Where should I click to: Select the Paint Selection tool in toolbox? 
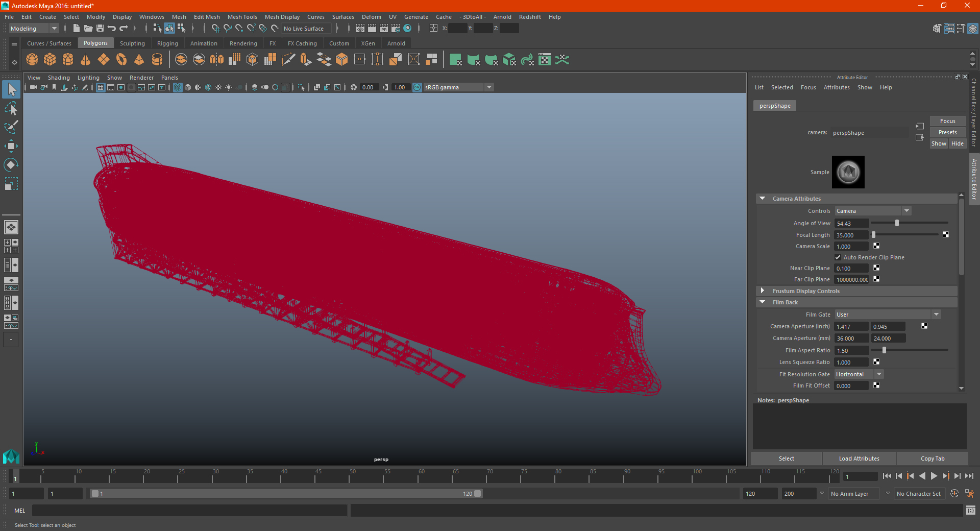[11, 127]
